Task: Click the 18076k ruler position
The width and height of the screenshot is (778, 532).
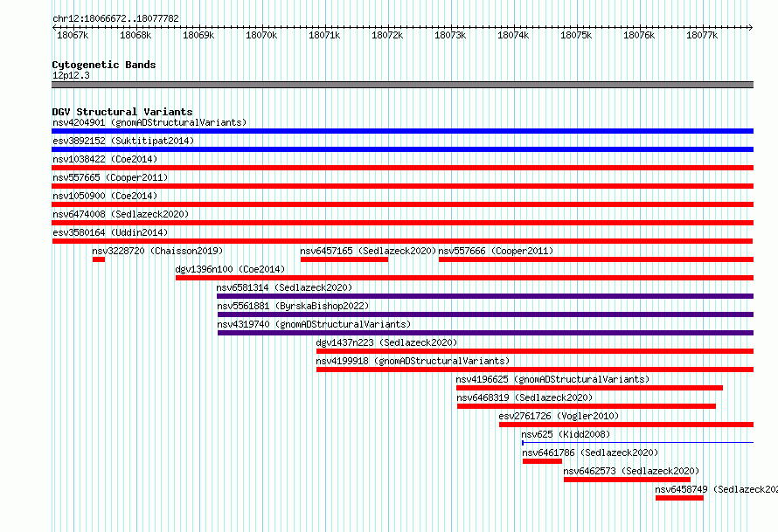Action: click(x=639, y=35)
